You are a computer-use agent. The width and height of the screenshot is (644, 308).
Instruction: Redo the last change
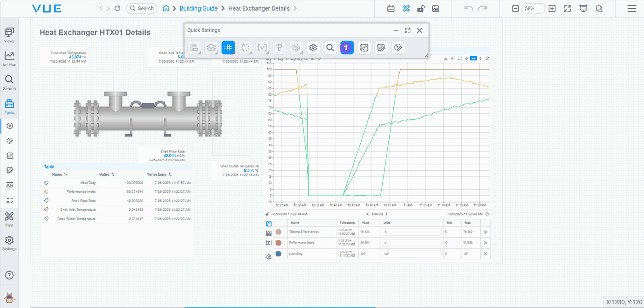coord(483,8)
